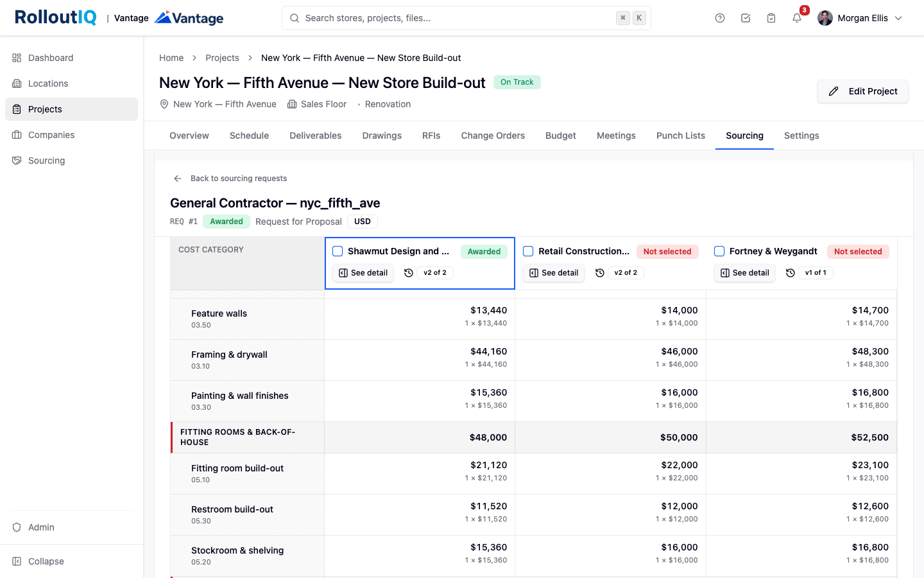Open version history icon for Shawmut Design
This screenshot has height=578, width=924.
coord(409,273)
